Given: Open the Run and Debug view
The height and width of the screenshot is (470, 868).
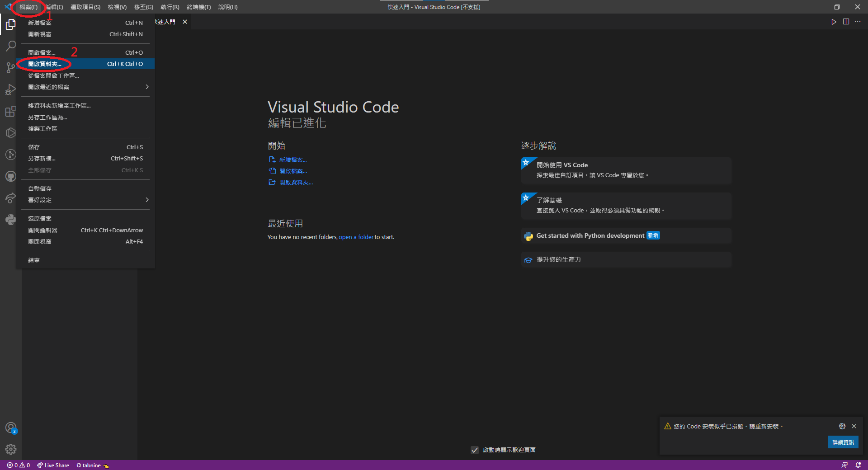Looking at the screenshot, I should (x=10, y=89).
